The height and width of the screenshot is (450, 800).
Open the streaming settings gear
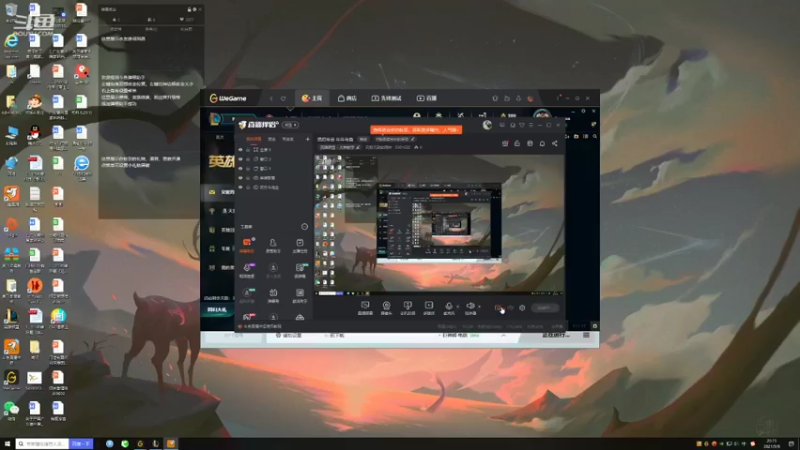point(522,308)
